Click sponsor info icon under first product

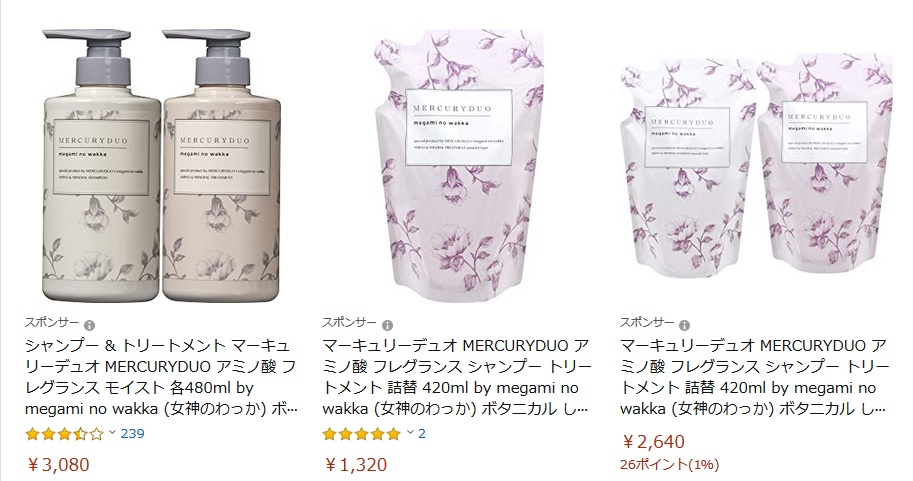[89, 325]
